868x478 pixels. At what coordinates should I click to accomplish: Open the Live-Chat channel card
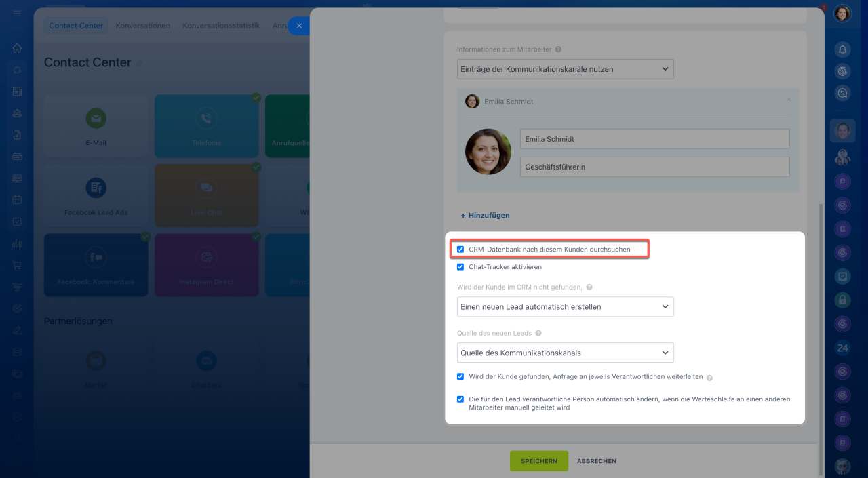tap(206, 195)
